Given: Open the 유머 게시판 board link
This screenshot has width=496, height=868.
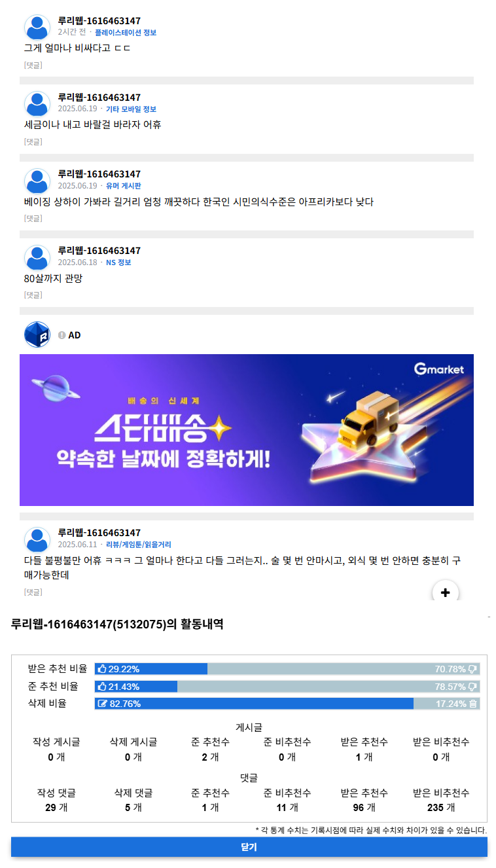Looking at the screenshot, I should pyautogui.click(x=124, y=186).
